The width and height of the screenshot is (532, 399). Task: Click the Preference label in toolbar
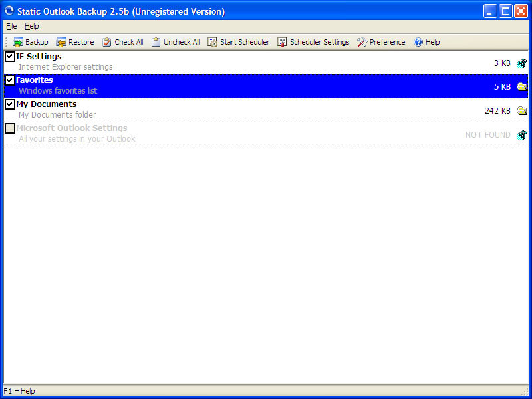tap(388, 42)
